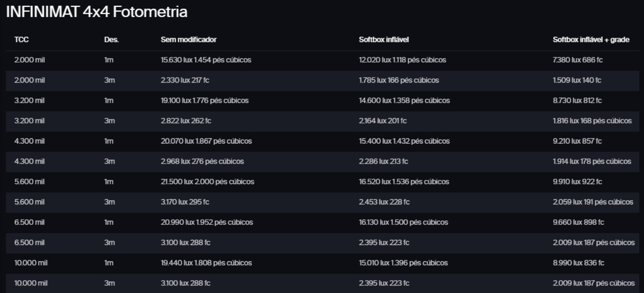Select the 19.100 lux 1.776 pés cúbicos cell
Screen dimensions: 644x293
pos(204,101)
